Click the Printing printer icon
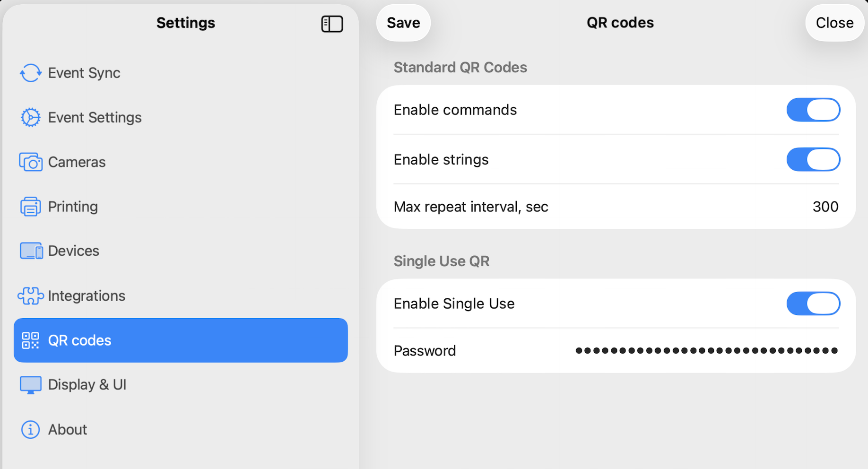The width and height of the screenshot is (868, 469). (31, 207)
